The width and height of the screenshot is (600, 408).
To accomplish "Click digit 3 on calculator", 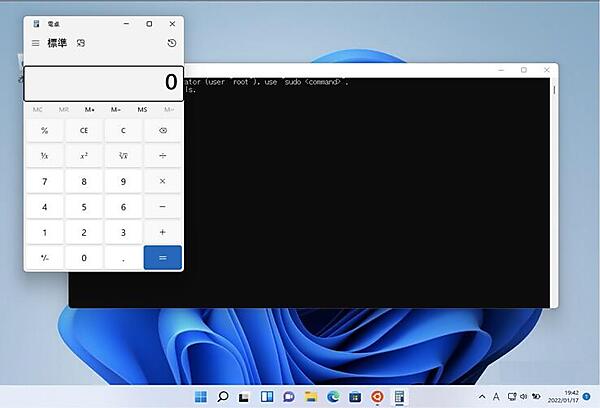I will pos(123,232).
